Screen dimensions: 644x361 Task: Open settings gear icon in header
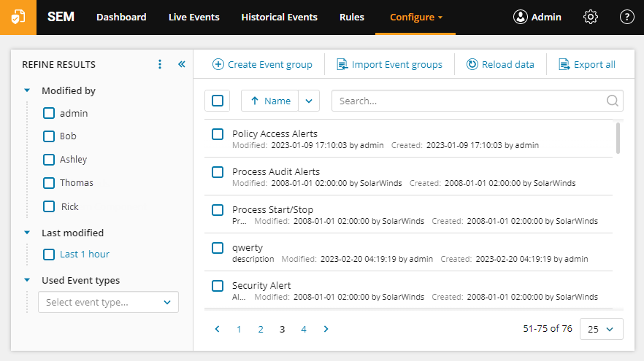coord(591,18)
